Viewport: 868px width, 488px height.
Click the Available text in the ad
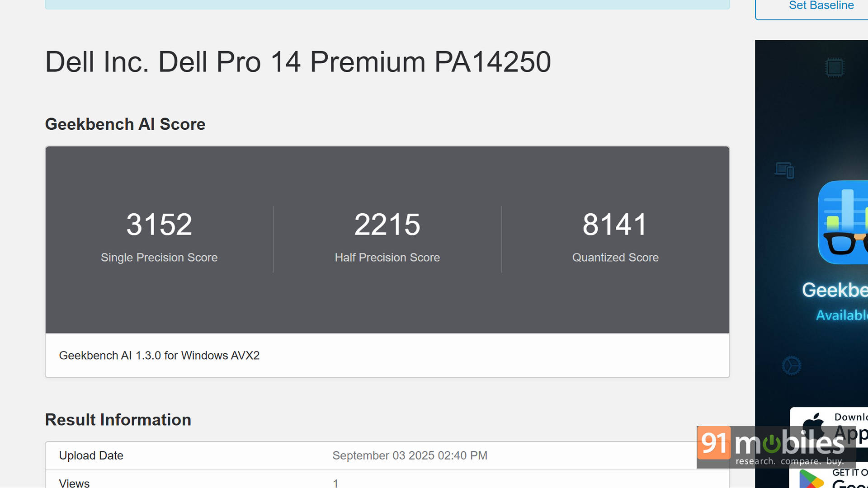pyautogui.click(x=841, y=315)
